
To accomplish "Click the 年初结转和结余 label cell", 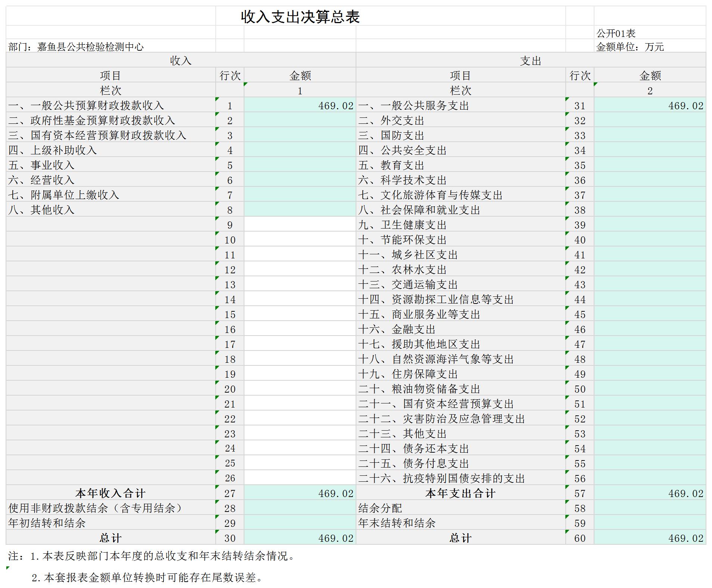I will (x=47, y=523).
